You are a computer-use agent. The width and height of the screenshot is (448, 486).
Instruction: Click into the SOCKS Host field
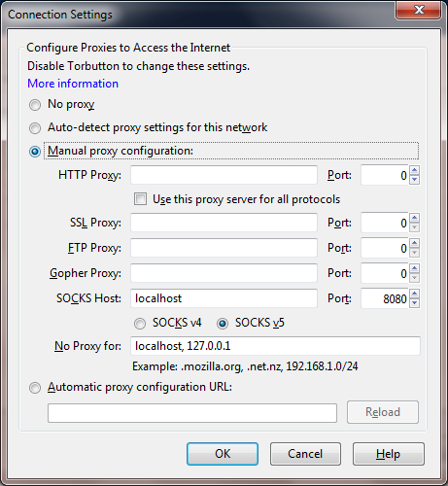(x=224, y=298)
